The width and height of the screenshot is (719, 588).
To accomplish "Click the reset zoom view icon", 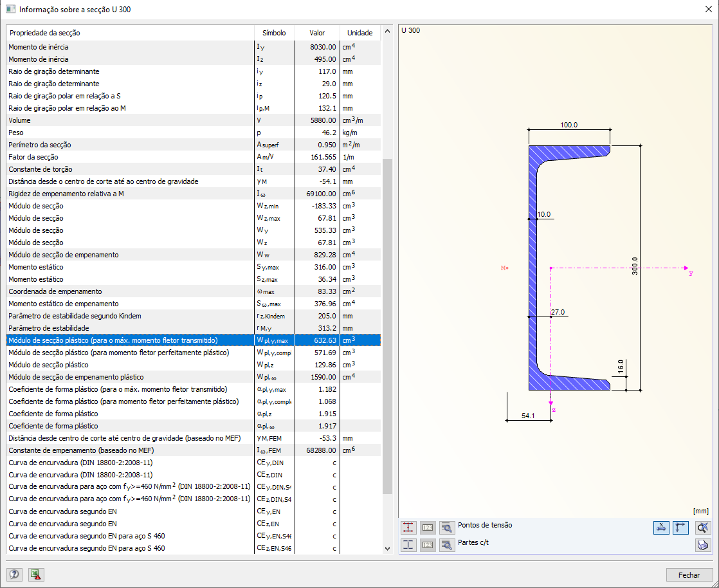I will click(x=703, y=528).
